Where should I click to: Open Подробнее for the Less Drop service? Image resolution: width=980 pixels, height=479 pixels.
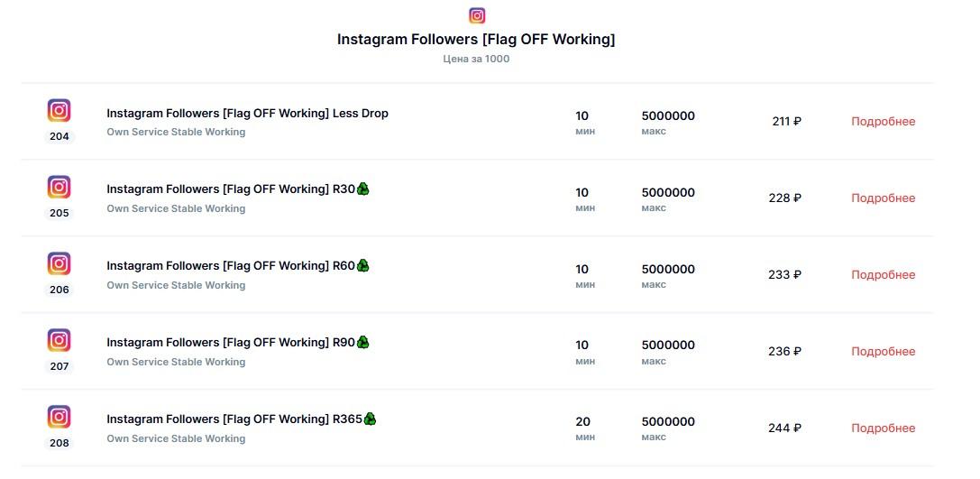click(884, 121)
